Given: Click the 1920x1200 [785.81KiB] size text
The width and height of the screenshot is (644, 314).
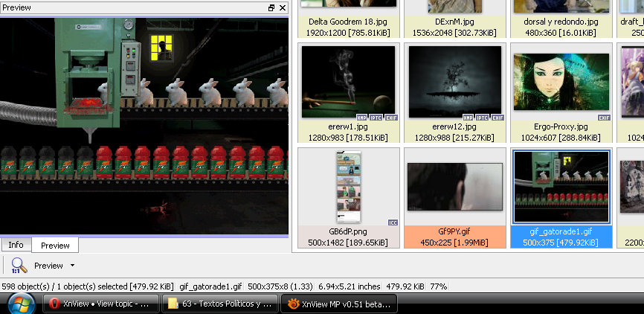Looking at the screenshot, I should 348,33.
